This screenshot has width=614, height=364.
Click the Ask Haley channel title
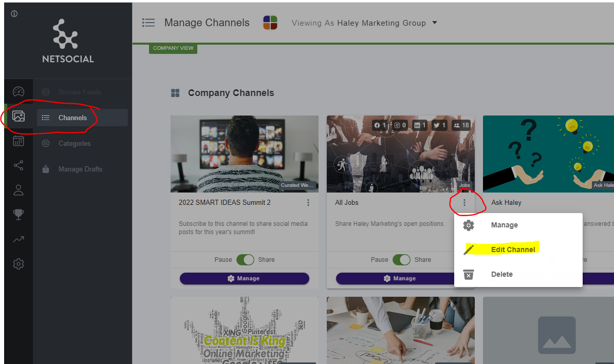pos(506,202)
